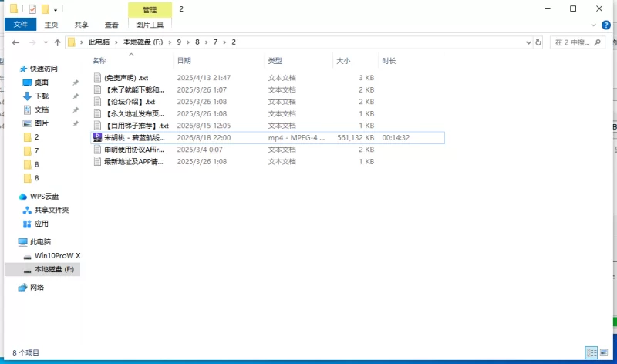The width and height of the screenshot is (617, 364).
Task: Select 此电脑 in the navigation pane
Action: click(x=40, y=242)
